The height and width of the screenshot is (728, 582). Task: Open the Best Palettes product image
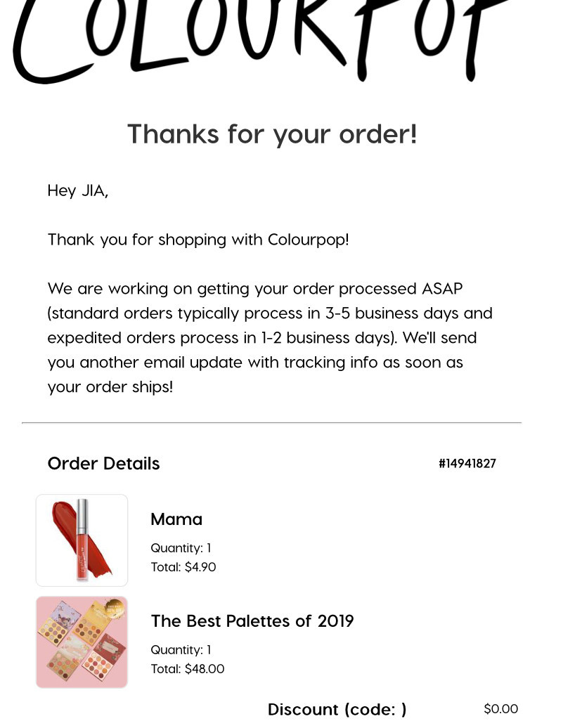82,642
